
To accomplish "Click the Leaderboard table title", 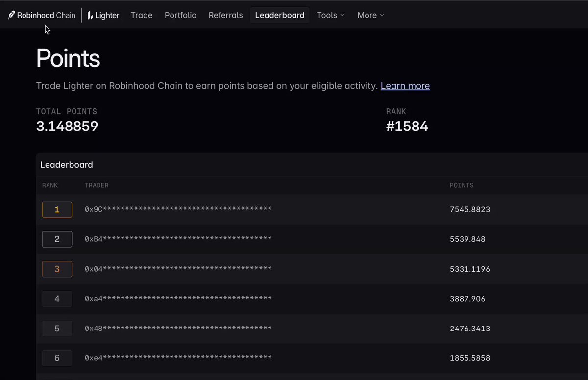I will pos(67,165).
